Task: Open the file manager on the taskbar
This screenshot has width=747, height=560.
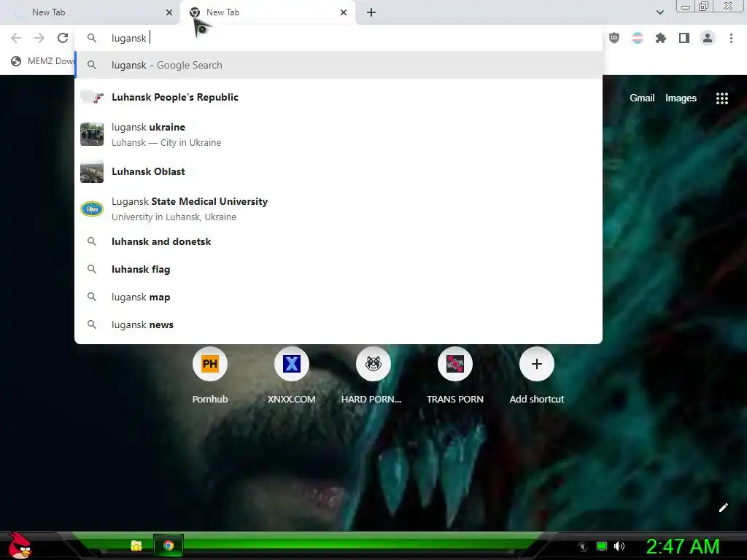Action: 136,545
